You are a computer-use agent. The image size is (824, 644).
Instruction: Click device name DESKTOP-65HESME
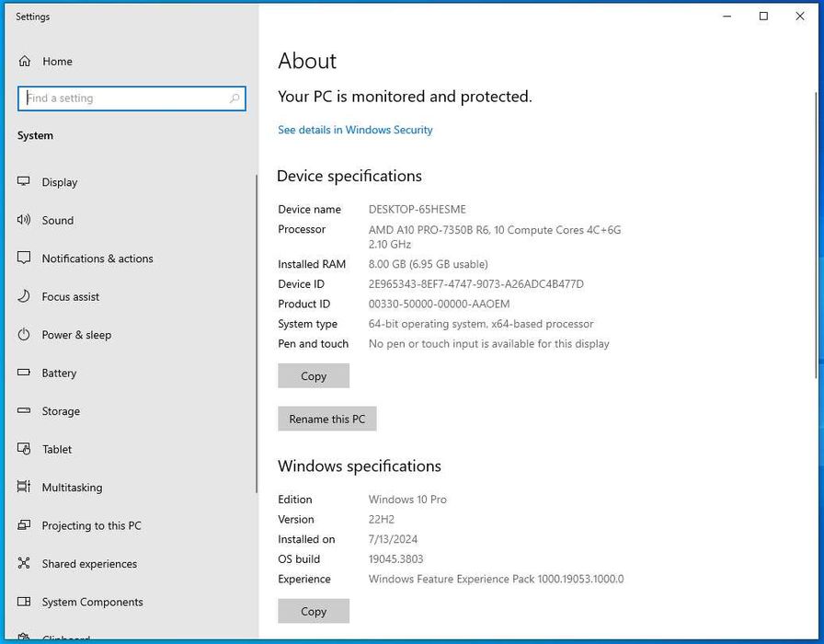[x=418, y=209]
